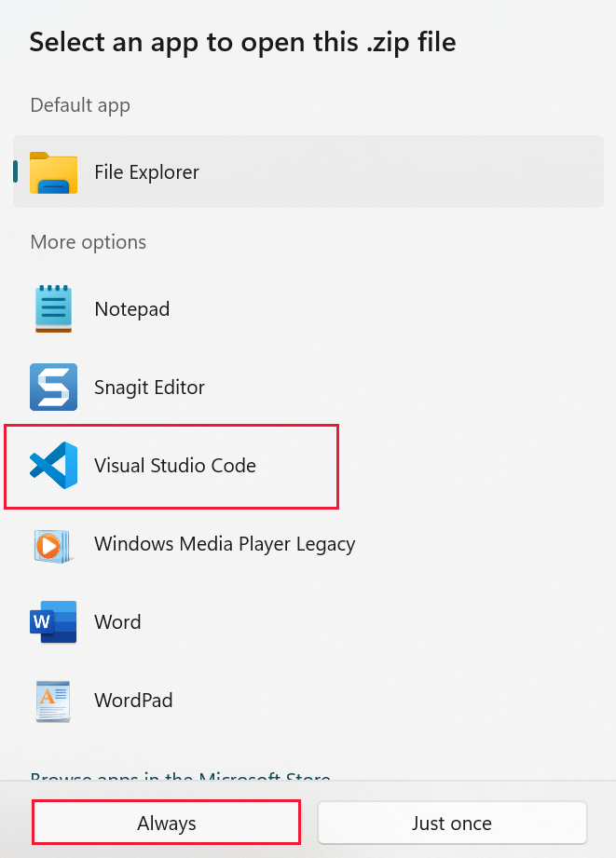Confirm opening zip files with VS Code permanently
Image resolution: width=616 pixels, height=858 pixels.
[166, 823]
